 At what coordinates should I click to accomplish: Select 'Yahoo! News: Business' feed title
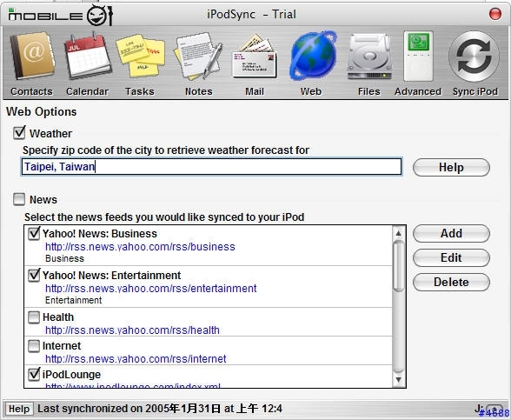coord(100,233)
